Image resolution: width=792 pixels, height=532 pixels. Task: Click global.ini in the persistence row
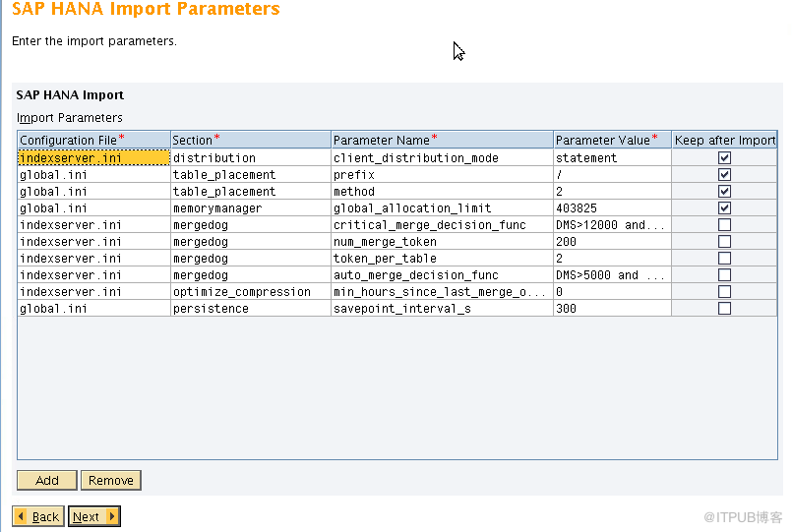coord(93,308)
